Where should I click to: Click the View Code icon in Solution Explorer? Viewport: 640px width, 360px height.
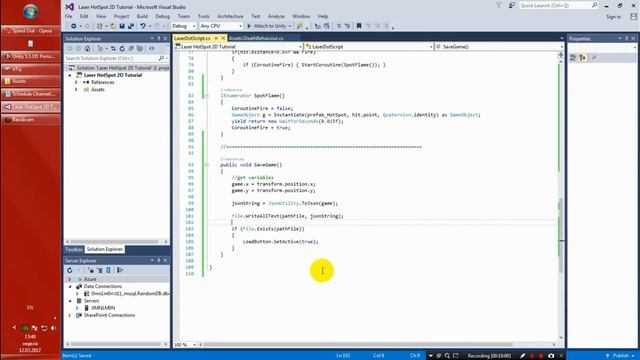coord(151,49)
